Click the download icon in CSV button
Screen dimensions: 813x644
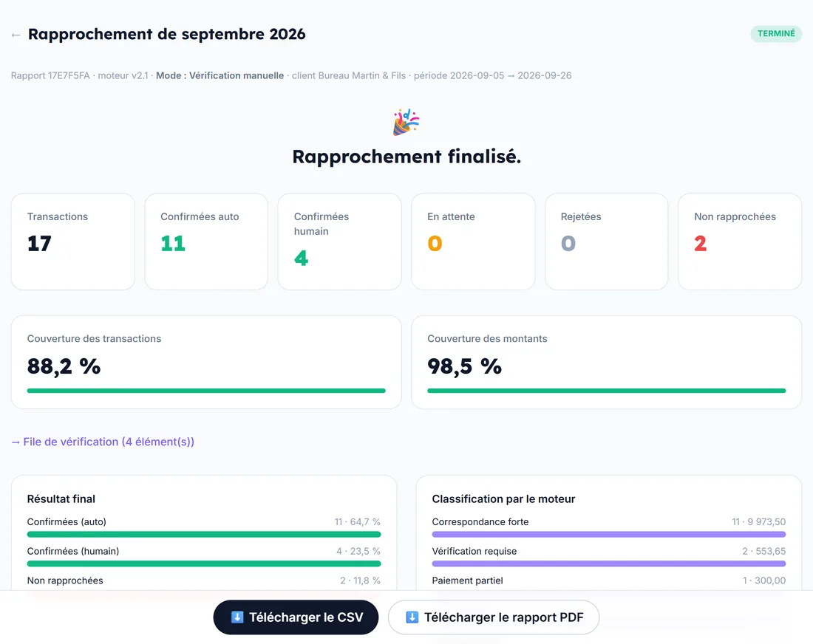point(237,617)
